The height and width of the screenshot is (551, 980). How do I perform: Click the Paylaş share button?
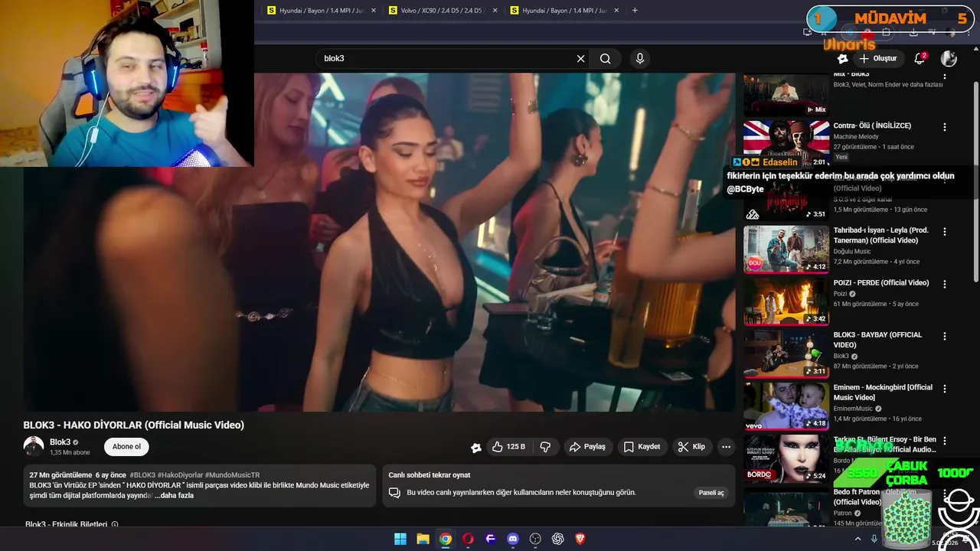point(587,447)
